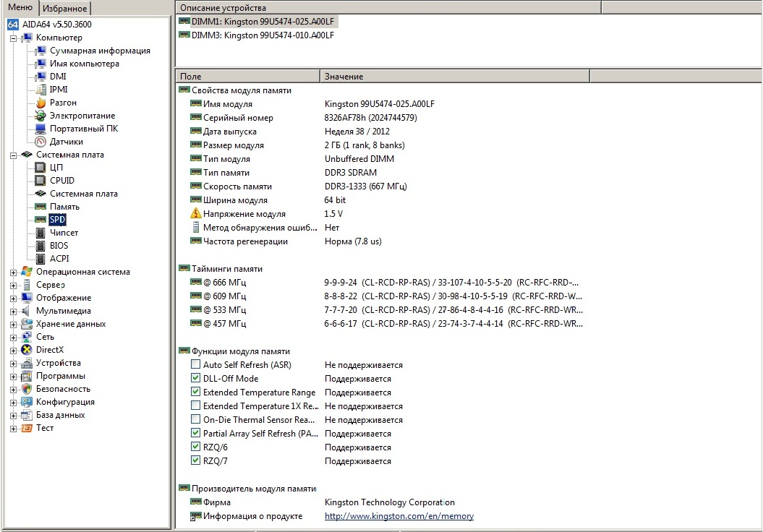Image resolution: width=763 pixels, height=532 pixels.
Task: Toggle the Extended Temperature 1X Re... checkbox
Action: coord(195,406)
